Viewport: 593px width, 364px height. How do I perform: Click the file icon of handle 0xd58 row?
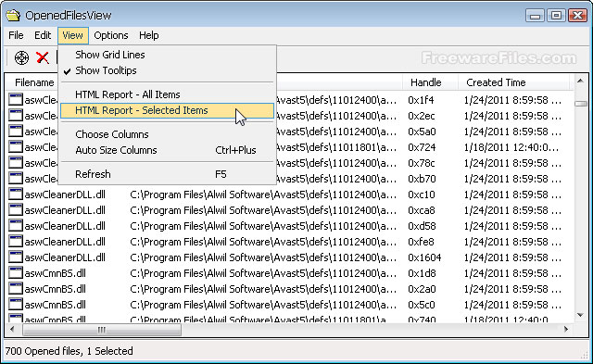tap(16, 226)
